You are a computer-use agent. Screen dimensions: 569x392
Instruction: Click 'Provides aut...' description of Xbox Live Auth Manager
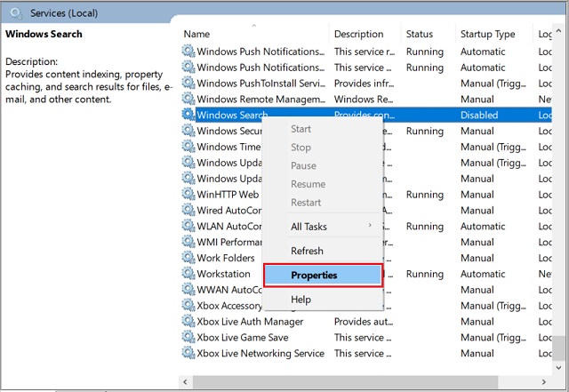pyautogui.click(x=364, y=322)
